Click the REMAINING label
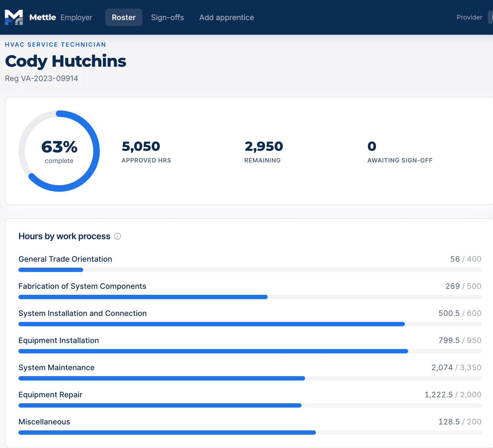 click(263, 160)
